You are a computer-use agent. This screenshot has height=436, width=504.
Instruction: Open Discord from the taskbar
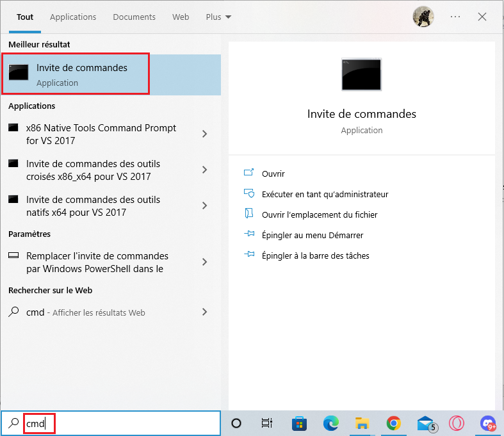pos(488,423)
